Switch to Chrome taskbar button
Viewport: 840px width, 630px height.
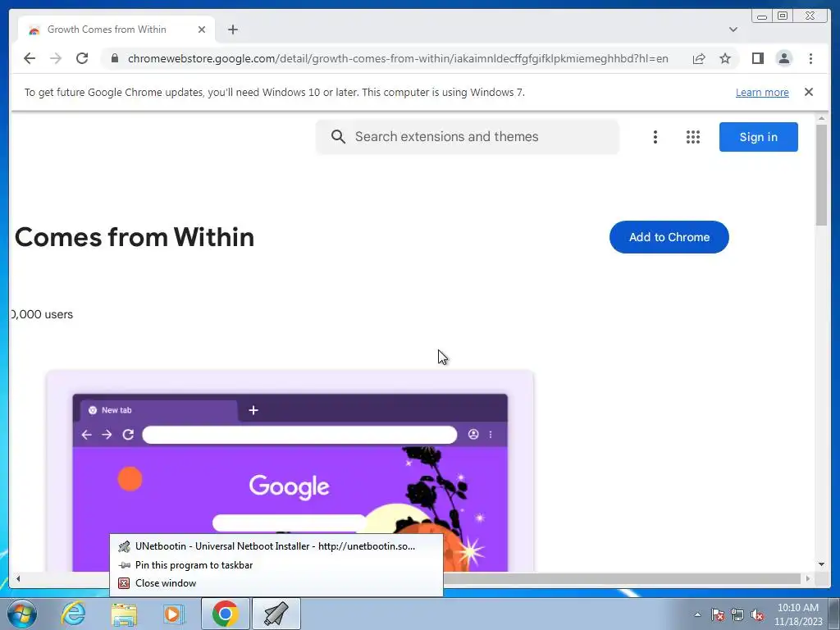point(225,614)
